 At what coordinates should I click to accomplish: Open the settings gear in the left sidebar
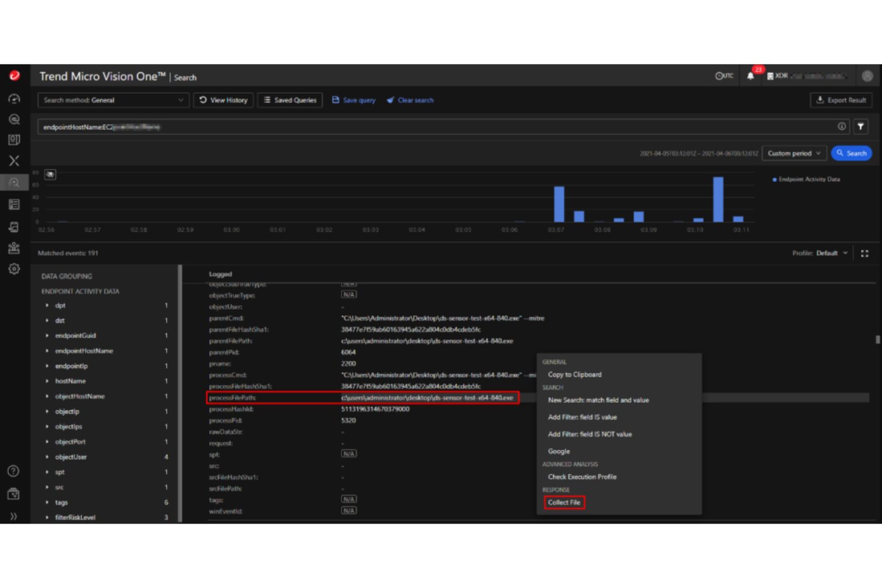(x=13, y=269)
